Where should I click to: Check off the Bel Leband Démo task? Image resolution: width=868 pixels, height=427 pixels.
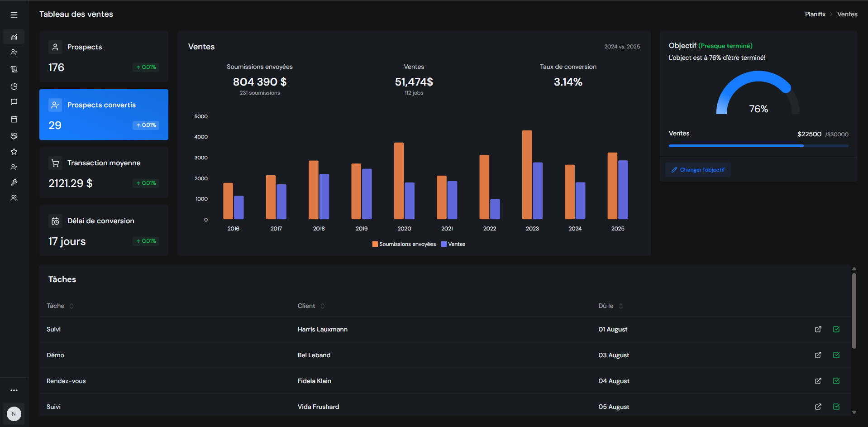click(x=836, y=355)
